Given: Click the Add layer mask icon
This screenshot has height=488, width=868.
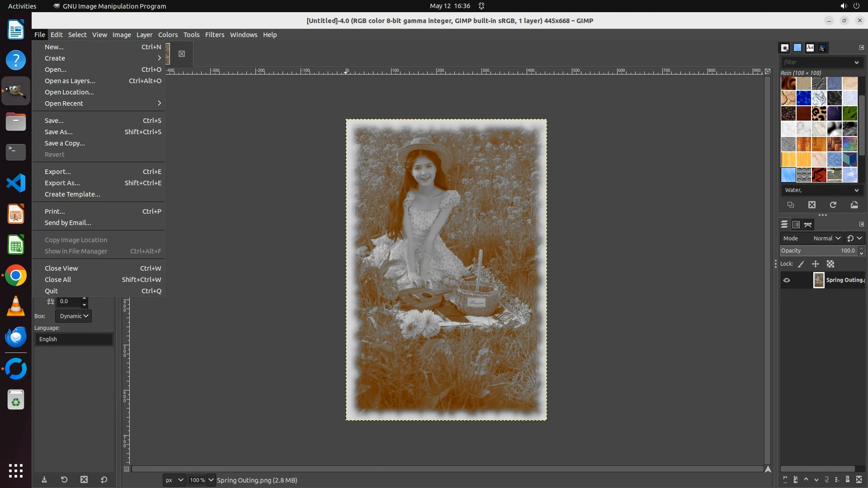Looking at the screenshot, I should click(x=847, y=479).
